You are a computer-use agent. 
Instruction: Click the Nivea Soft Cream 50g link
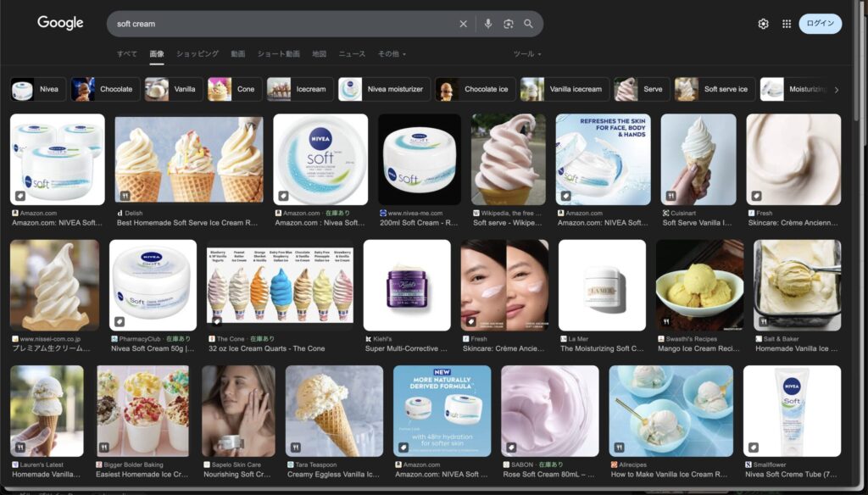[153, 348]
